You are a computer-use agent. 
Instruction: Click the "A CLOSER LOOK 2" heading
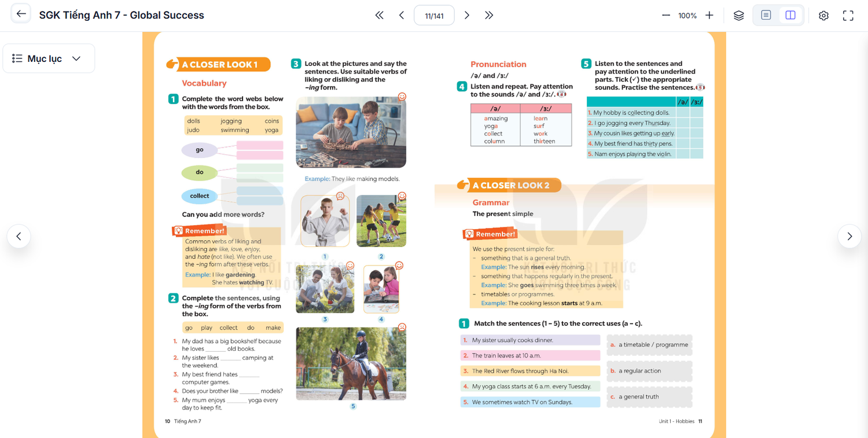pyautogui.click(x=510, y=185)
